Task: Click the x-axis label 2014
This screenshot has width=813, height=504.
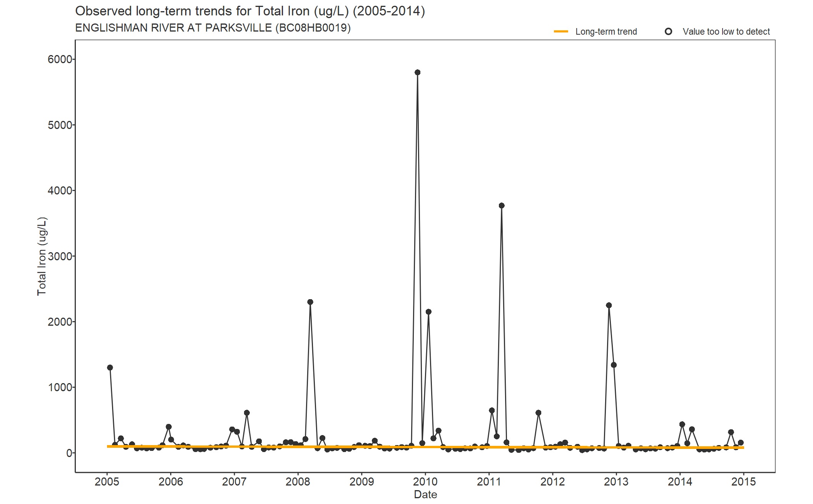Action: click(x=680, y=482)
